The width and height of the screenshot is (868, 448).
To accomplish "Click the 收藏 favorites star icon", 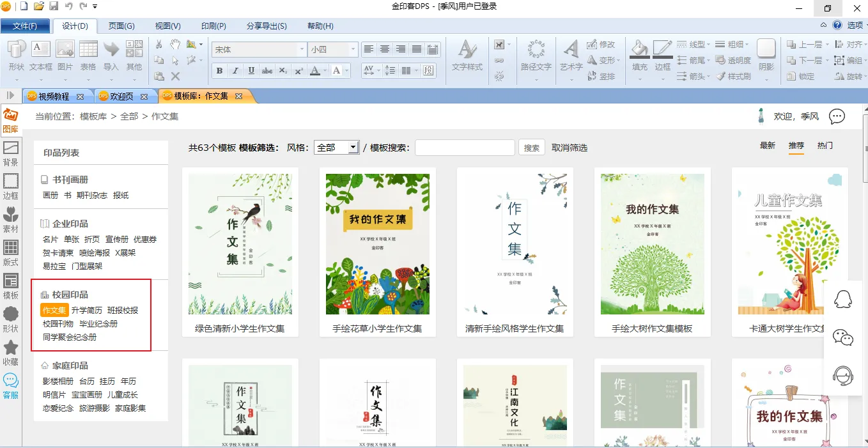I will [11, 352].
